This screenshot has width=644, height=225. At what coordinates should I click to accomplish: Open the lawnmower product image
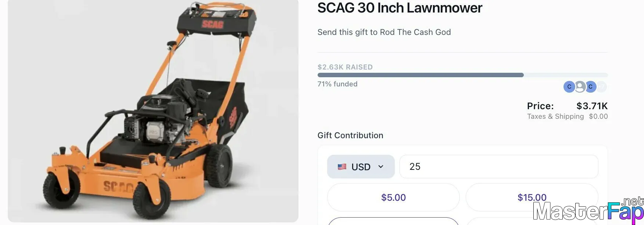point(153,110)
